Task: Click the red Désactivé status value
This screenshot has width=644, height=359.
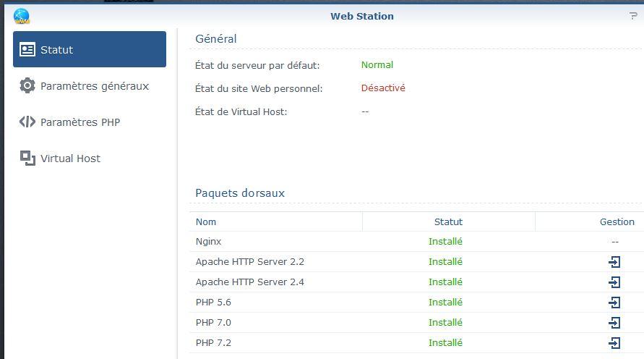Action: click(x=383, y=88)
